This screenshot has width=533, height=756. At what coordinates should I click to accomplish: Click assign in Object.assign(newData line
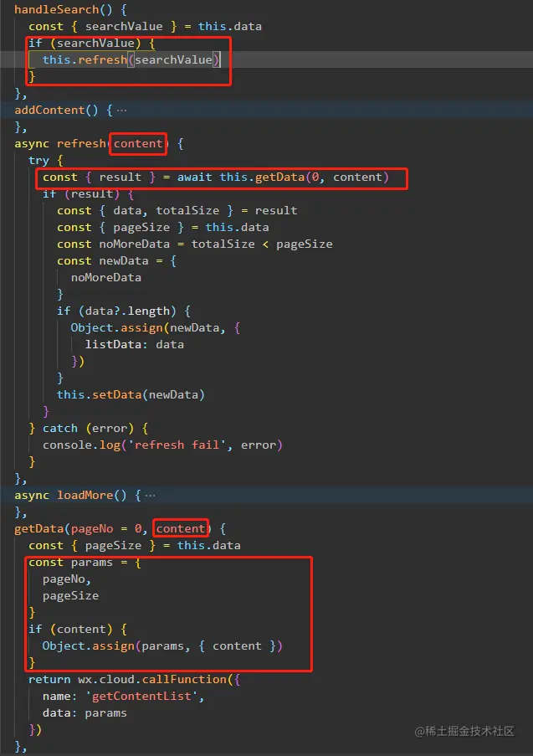click(141, 328)
